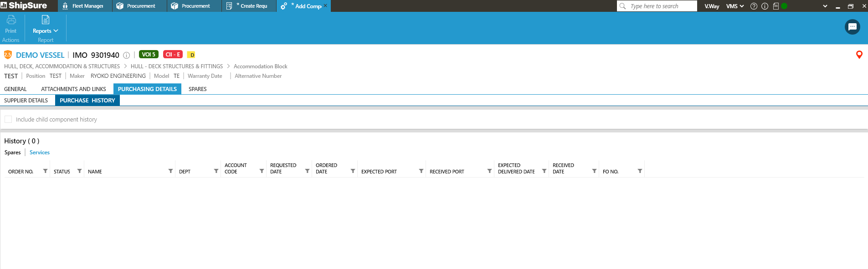The height and width of the screenshot is (269, 868).
Task: Click the filter icon on STATUS column
Action: point(79,171)
